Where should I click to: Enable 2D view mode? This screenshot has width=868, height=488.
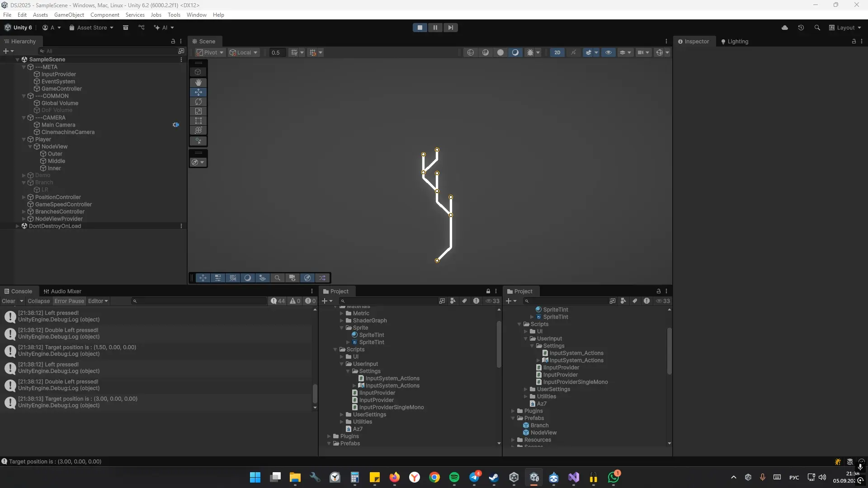tap(557, 52)
